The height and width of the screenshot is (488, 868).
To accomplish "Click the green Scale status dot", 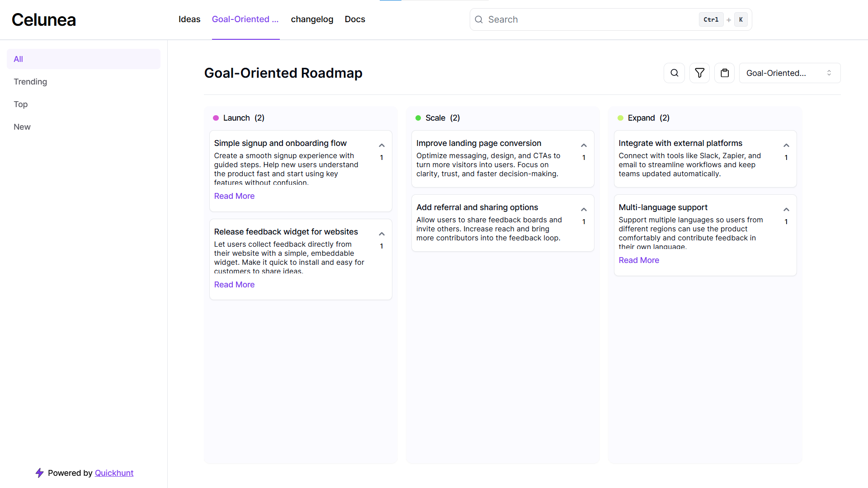I will [x=418, y=118].
